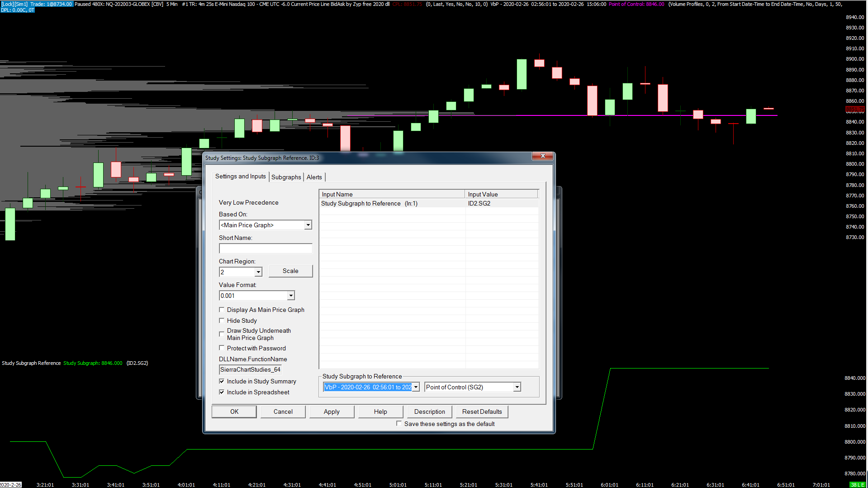Image resolution: width=868 pixels, height=488 pixels.
Task: Switch to the Subgraphs tab
Action: [x=286, y=177]
